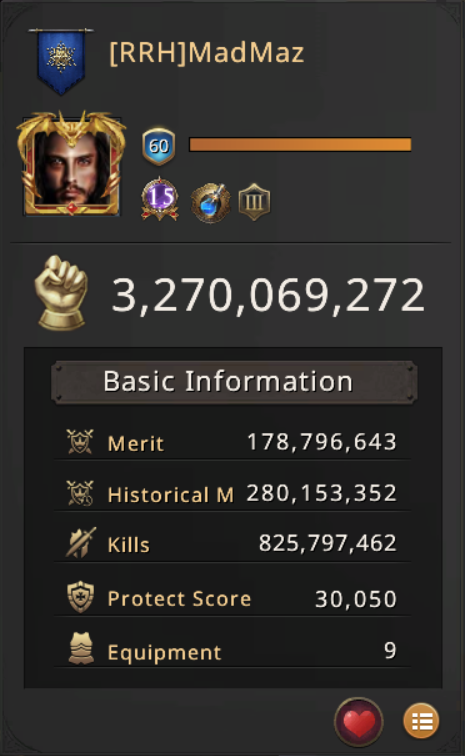Tap the red heart like button
The width and height of the screenshot is (465, 756).
[358, 722]
